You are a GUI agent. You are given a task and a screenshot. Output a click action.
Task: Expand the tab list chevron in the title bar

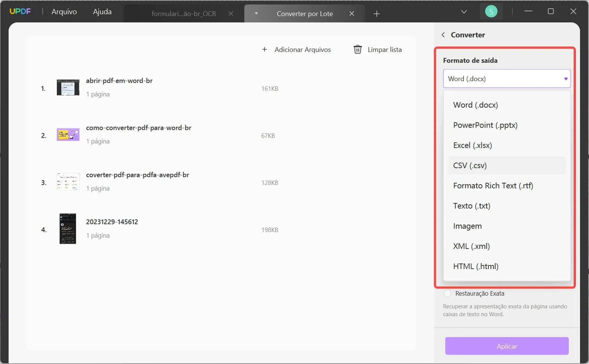coord(464,12)
